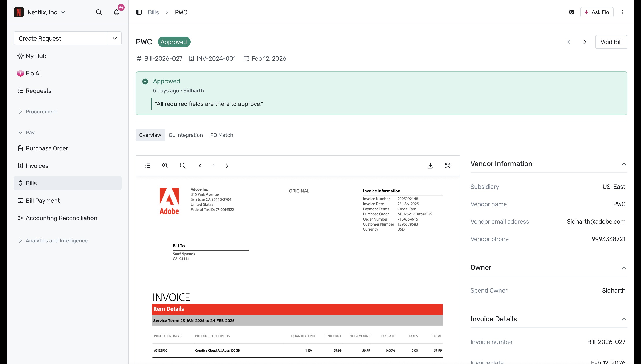The width and height of the screenshot is (641, 364).
Task: Go to previous document page
Action: (x=200, y=166)
